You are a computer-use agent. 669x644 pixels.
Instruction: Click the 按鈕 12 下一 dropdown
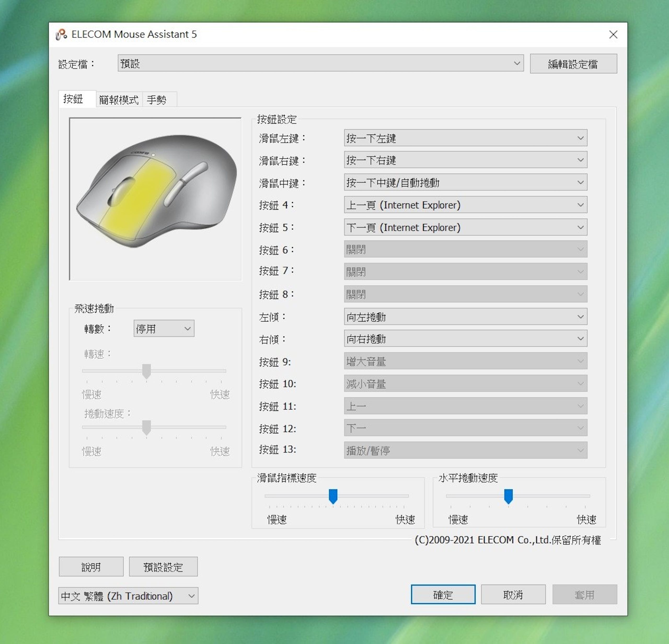click(465, 428)
